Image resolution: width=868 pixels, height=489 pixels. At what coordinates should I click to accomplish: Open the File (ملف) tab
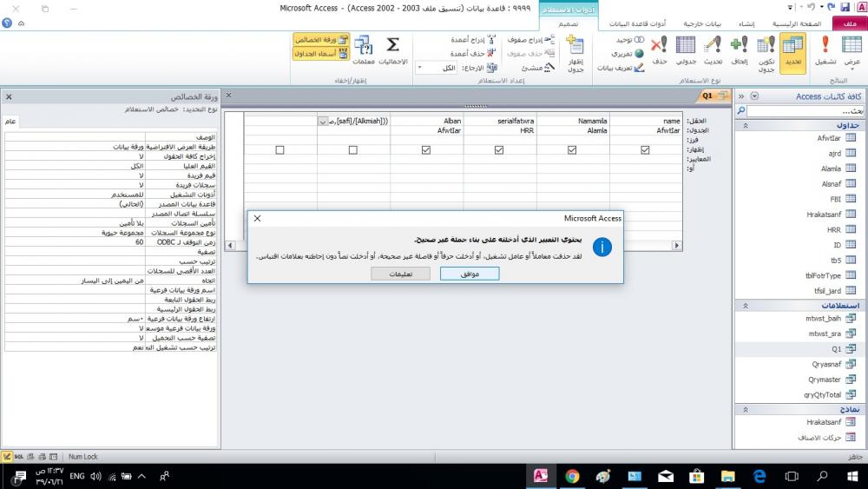pyautogui.click(x=849, y=24)
